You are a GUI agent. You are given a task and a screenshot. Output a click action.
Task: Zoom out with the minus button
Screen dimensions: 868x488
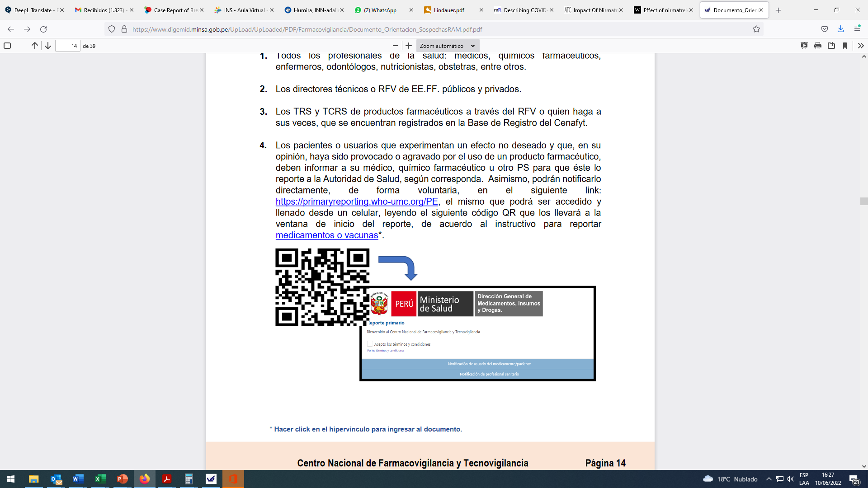coord(396,46)
